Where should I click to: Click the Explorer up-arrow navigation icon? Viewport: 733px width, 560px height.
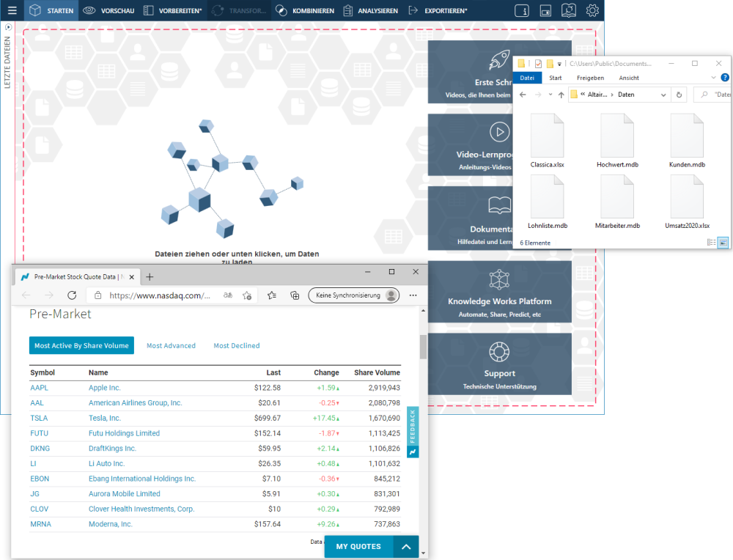click(x=561, y=95)
